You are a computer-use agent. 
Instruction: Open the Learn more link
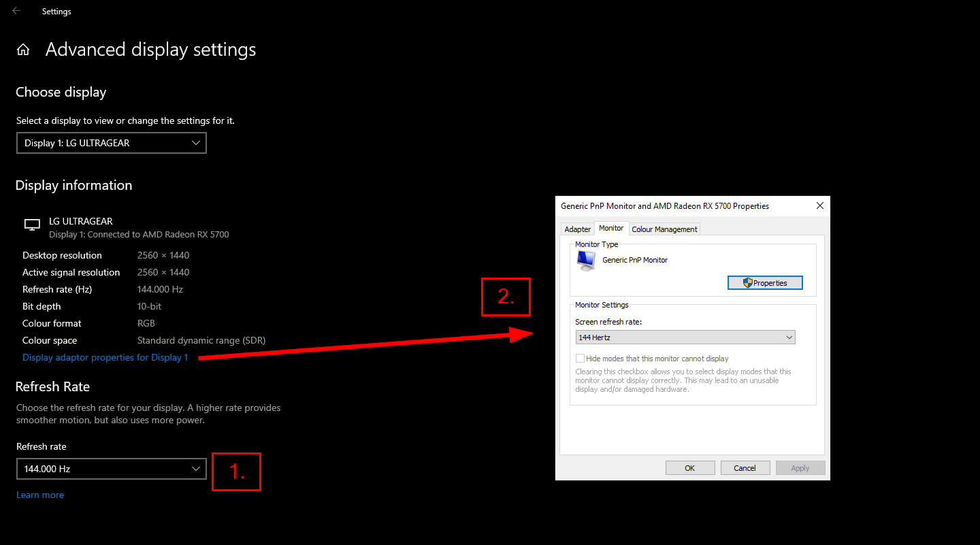click(x=40, y=495)
